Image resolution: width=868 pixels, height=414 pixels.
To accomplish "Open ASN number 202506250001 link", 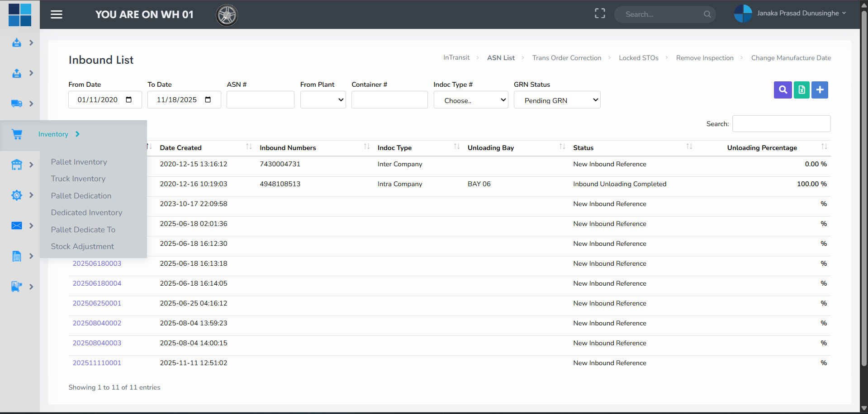I will pyautogui.click(x=97, y=303).
